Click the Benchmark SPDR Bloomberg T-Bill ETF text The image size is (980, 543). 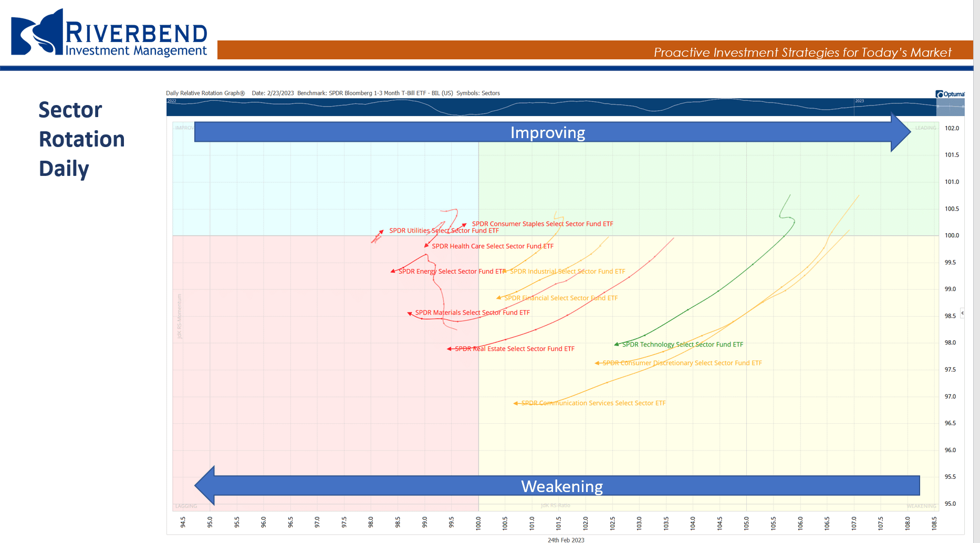tap(375, 93)
